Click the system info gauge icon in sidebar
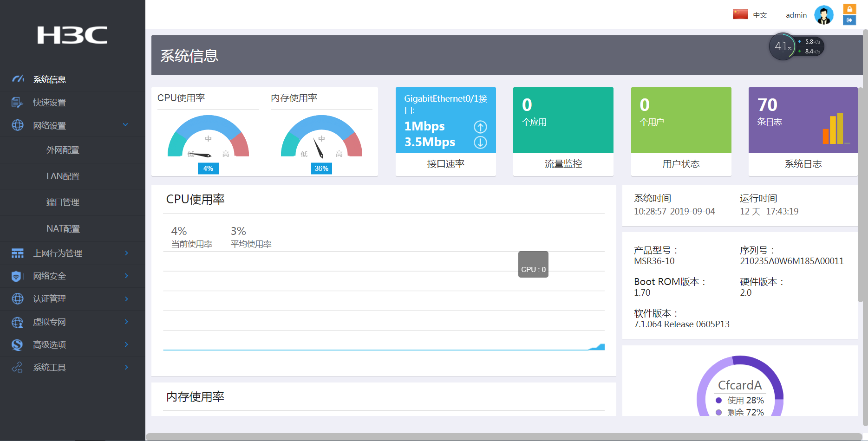868x441 pixels. point(18,79)
